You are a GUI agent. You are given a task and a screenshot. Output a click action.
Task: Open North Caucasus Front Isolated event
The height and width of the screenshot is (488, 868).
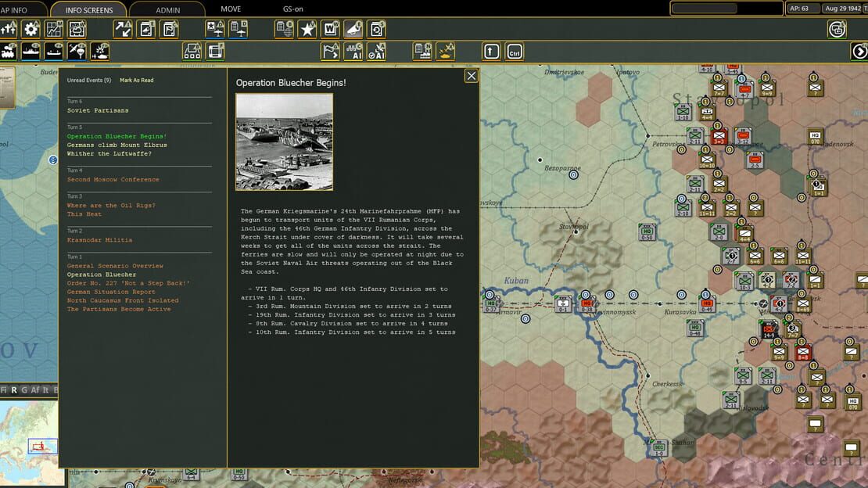click(x=123, y=301)
